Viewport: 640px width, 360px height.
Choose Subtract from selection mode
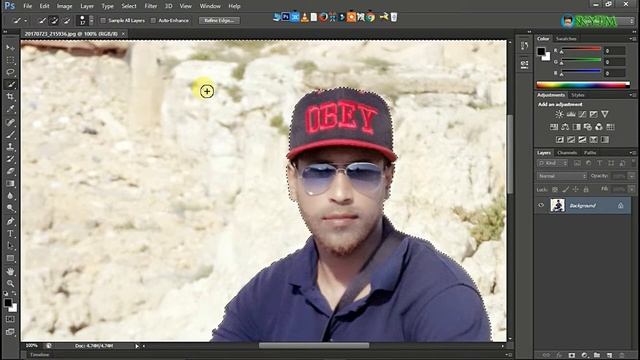(x=67, y=20)
